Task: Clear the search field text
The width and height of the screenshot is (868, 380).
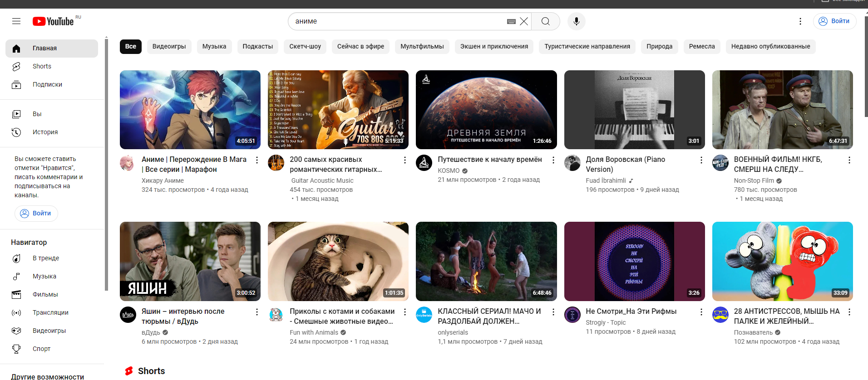Action: click(x=524, y=21)
